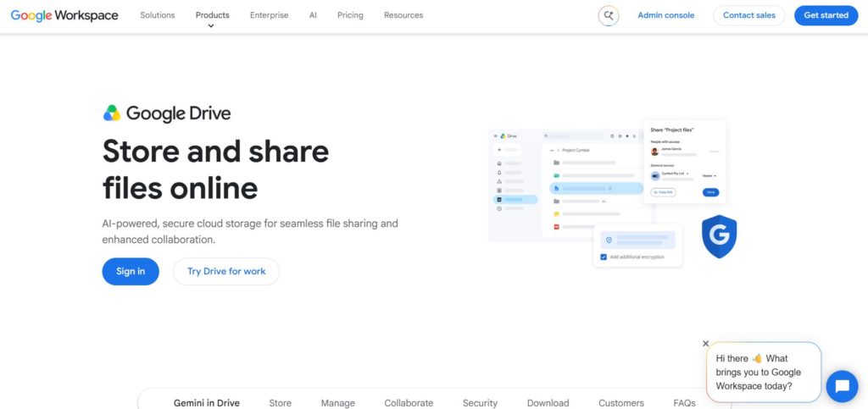Open the Admin console link
868x409 pixels.
tap(666, 15)
